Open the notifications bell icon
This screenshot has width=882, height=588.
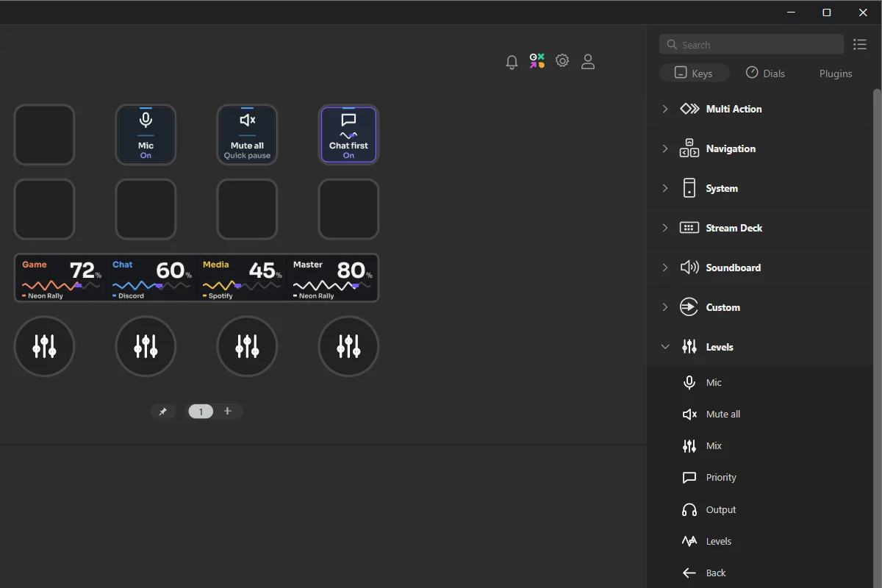(512, 62)
